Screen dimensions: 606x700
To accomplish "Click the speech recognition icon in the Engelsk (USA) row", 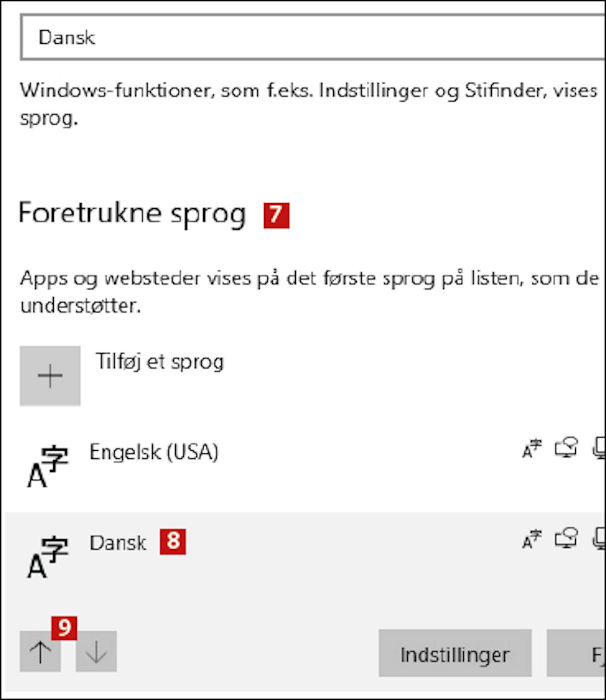I will point(599,448).
